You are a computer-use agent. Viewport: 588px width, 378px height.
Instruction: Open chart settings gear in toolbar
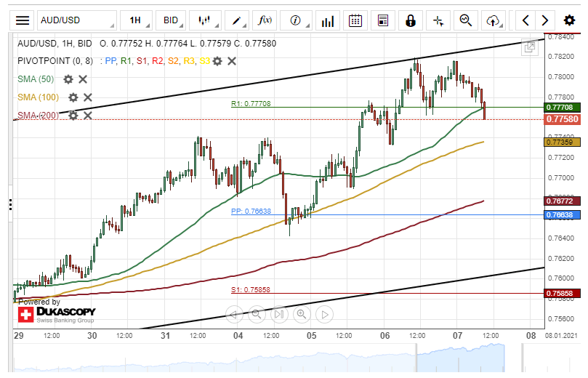569,20
